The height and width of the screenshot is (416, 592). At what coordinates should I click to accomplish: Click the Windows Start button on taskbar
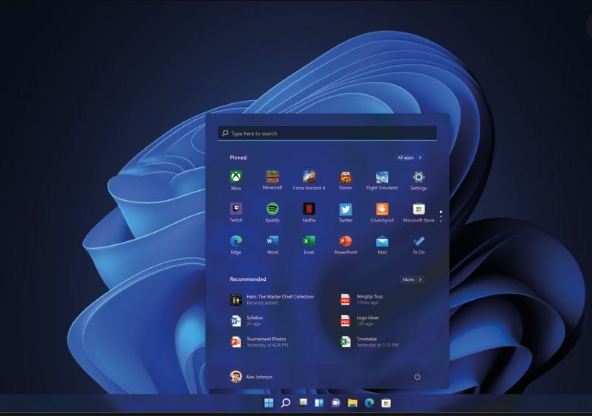tap(268, 403)
